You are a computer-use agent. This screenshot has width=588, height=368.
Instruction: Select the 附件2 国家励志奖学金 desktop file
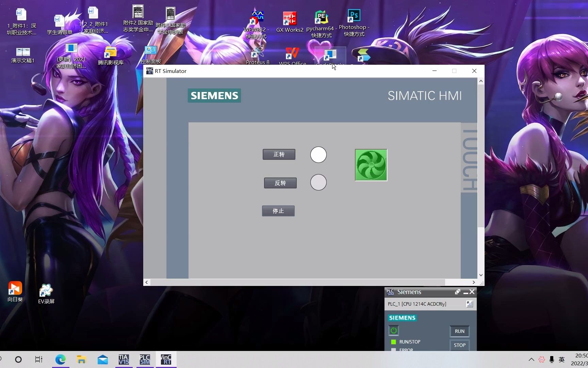pyautogui.click(x=138, y=19)
